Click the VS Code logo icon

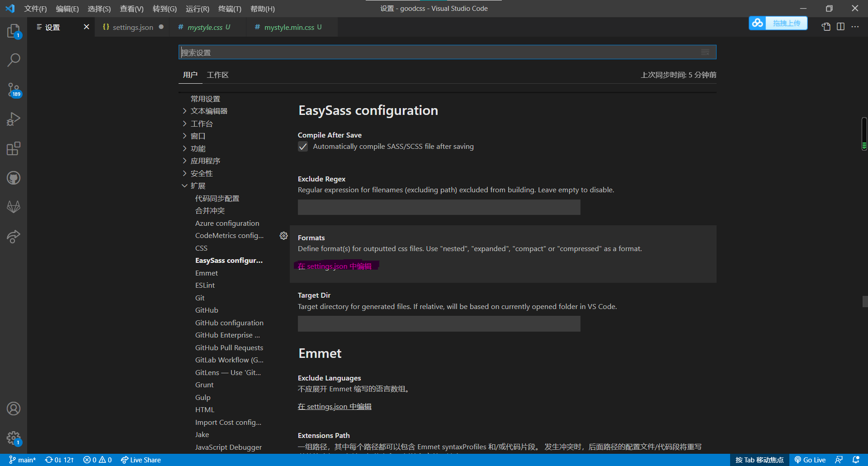(x=10, y=8)
